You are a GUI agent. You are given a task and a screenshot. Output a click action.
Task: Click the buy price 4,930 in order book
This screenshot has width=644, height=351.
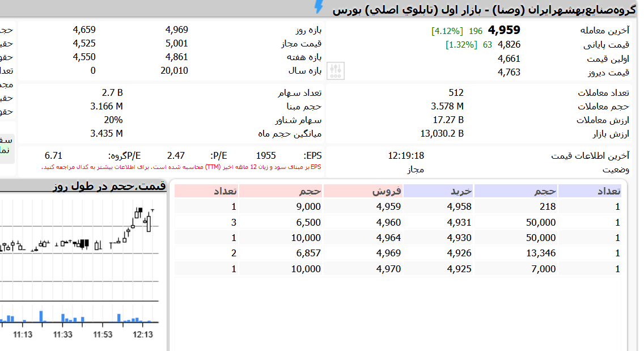point(459,238)
